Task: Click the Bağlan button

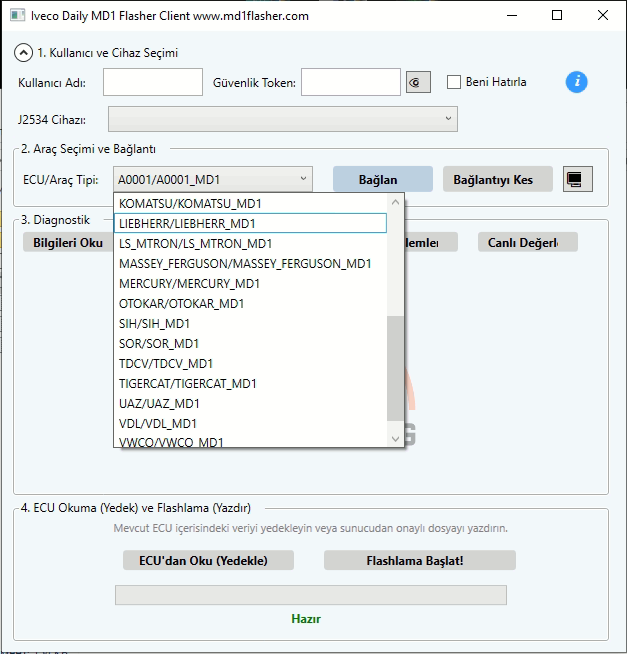Action: coord(383,179)
